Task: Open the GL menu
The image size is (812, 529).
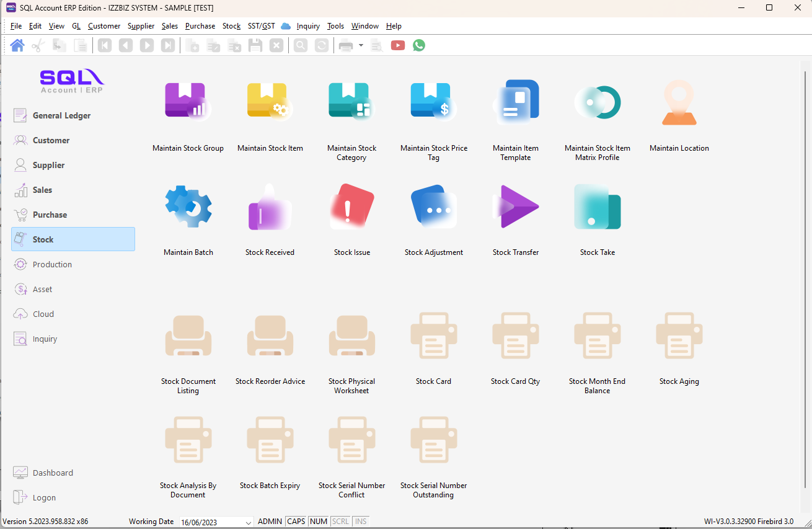Action: (76, 26)
